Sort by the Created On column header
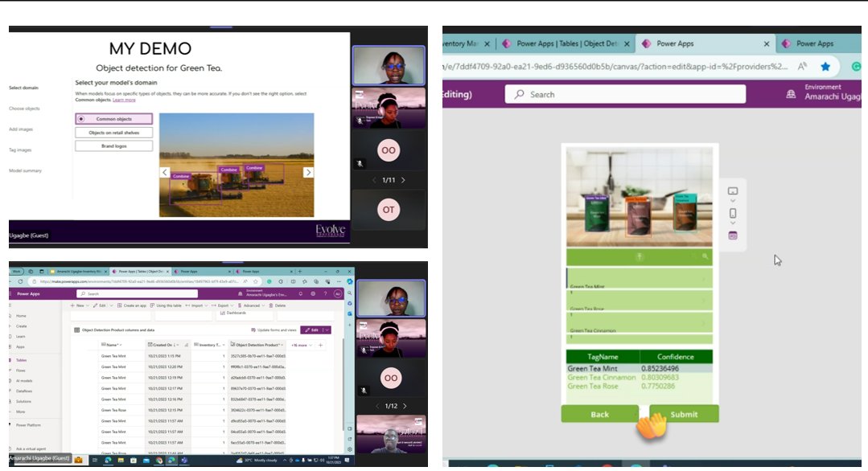 pyautogui.click(x=163, y=345)
